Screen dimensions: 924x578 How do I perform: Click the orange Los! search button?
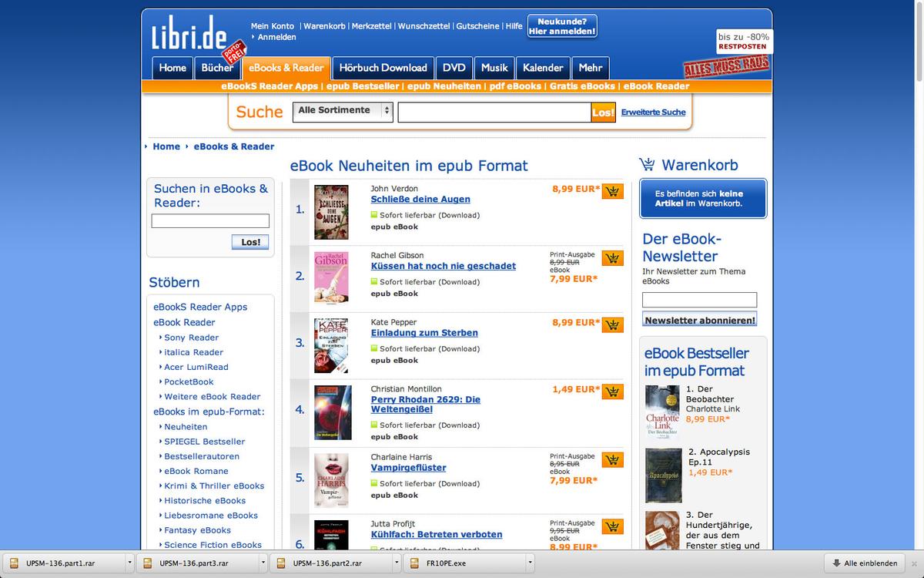(603, 113)
